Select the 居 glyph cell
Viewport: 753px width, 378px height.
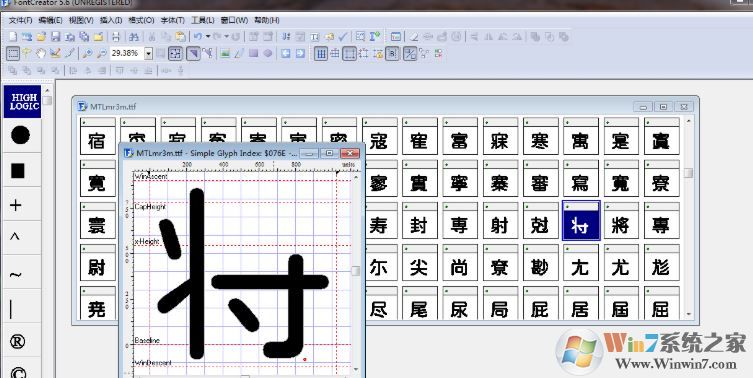point(581,304)
